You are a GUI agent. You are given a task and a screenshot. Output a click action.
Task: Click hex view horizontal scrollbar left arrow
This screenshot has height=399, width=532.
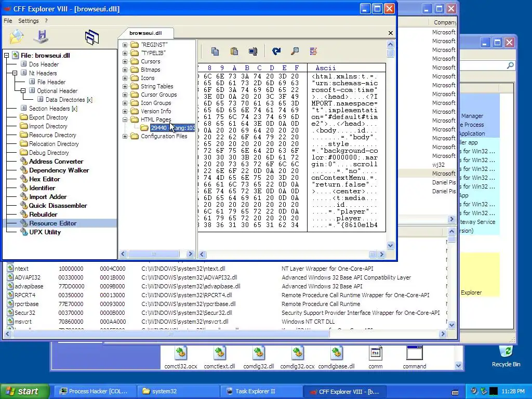[202, 254]
